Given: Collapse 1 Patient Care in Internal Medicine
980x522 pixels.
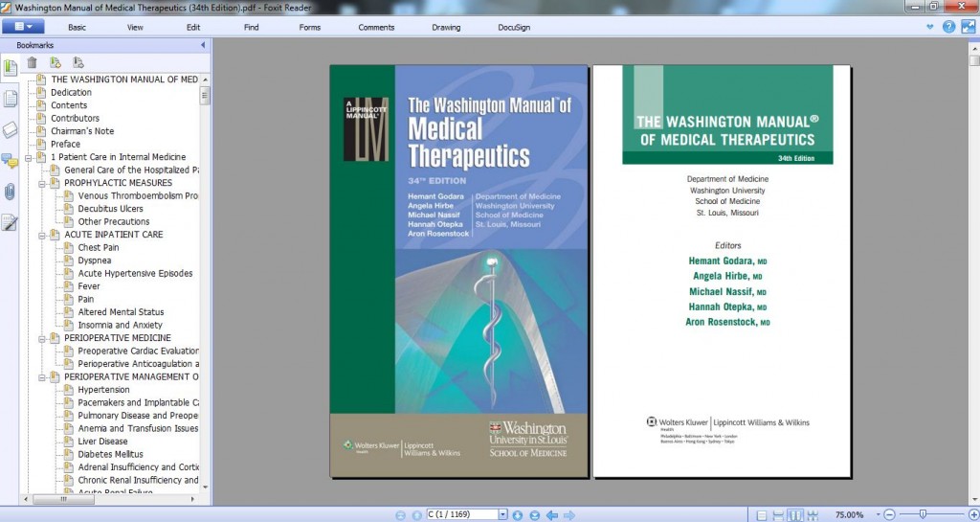Looking at the screenshot, I should 28,157.
